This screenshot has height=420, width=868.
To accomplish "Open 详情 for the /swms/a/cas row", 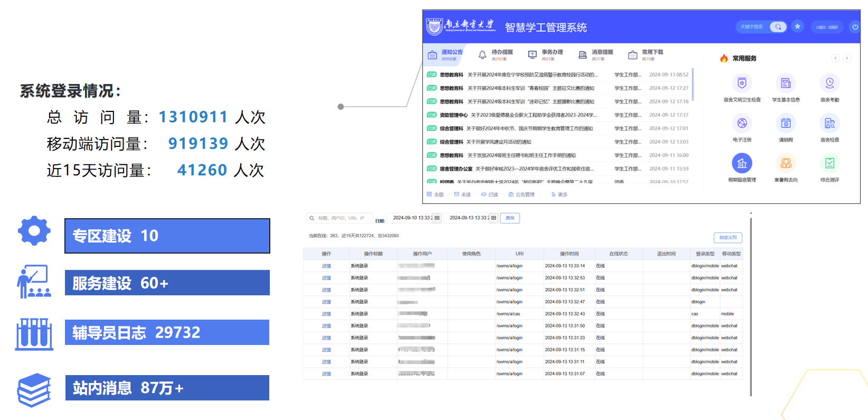I will pos(326,314).
